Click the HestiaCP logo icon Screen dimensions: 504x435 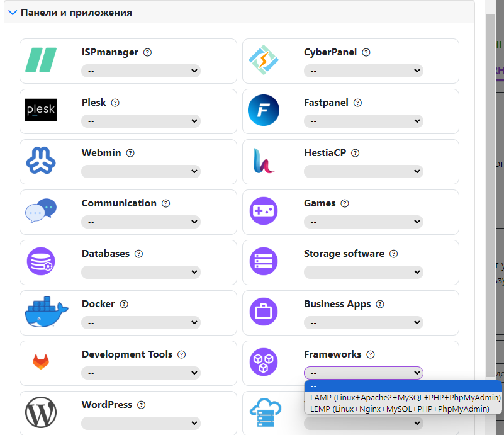click(x=264, y=161)
